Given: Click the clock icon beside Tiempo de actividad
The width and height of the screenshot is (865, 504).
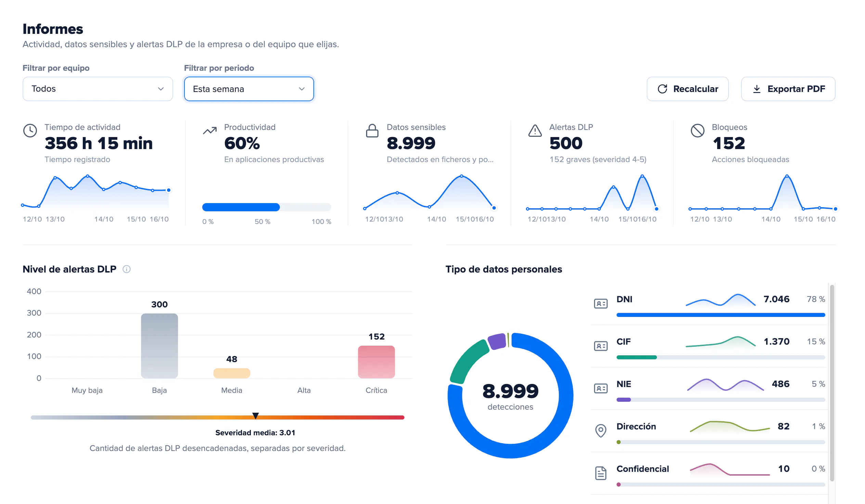Looking at the screenshot, I should pos(30,131).
